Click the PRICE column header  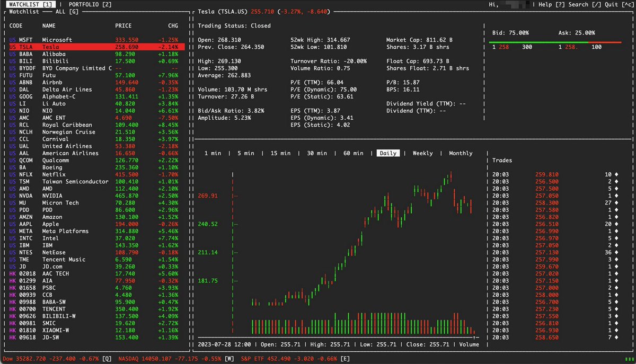pos(123,25)
